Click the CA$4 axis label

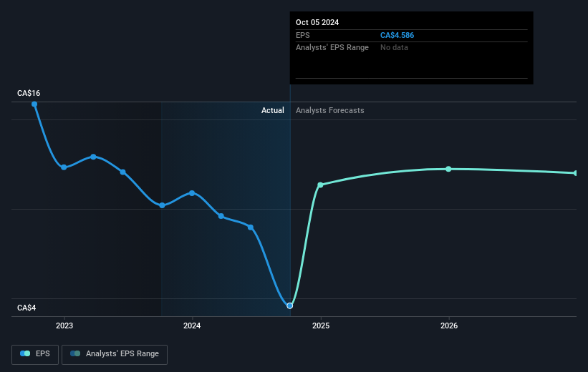click(x=26, y=308)
